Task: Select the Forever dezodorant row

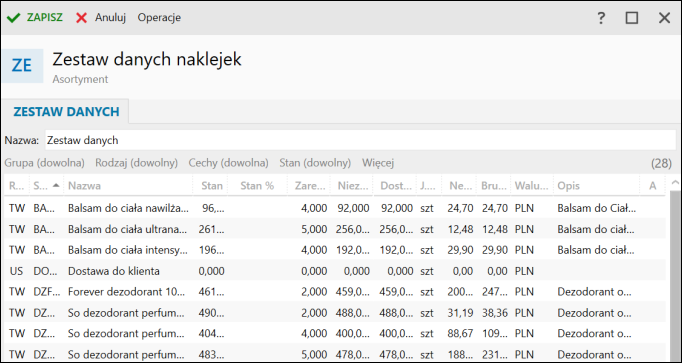Action: coord(335,292)
